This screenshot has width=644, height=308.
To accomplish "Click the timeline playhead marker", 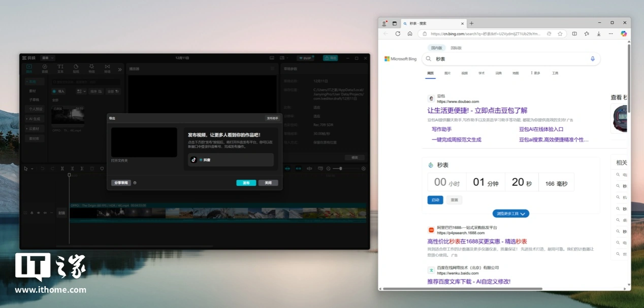I will point(69,175).
